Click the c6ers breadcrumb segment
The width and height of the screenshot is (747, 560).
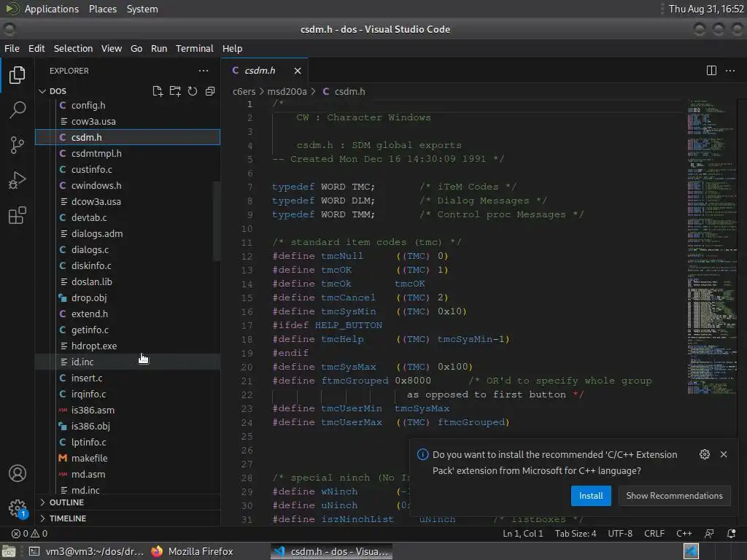244,91
